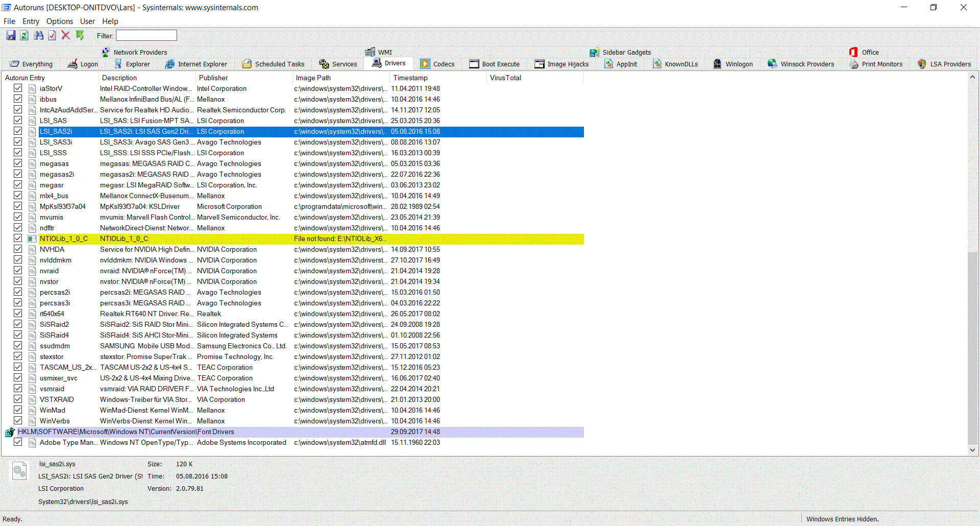Open Winlogon tab via its icon
Viewport: 980px width, 526px height.
pos(717,64)
